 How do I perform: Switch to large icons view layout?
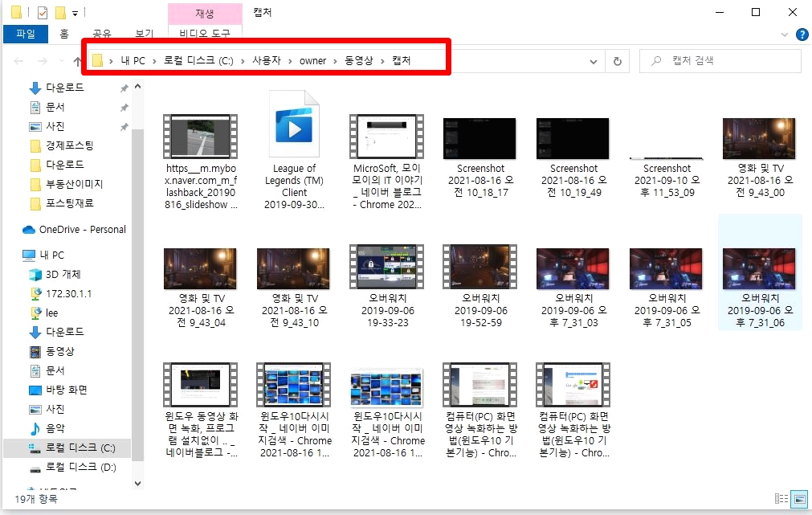click(800, 500)
